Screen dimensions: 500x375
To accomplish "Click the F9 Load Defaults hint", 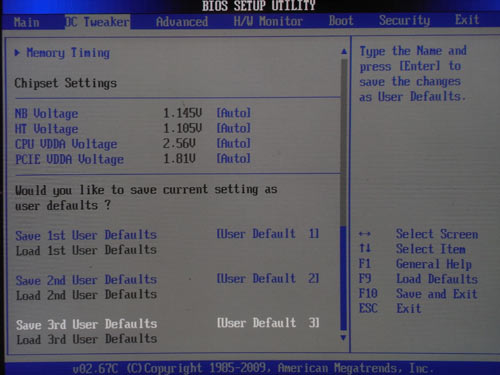I will 418,279.
